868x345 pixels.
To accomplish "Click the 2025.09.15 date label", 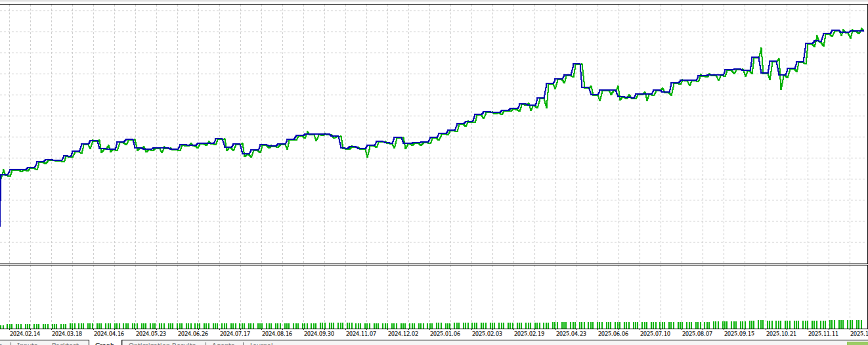I will (739, 334).
